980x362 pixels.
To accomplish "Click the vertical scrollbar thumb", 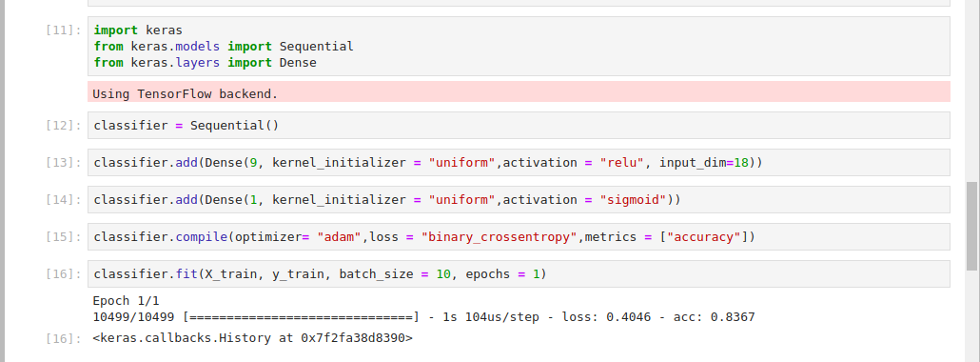I will [971, 227].
